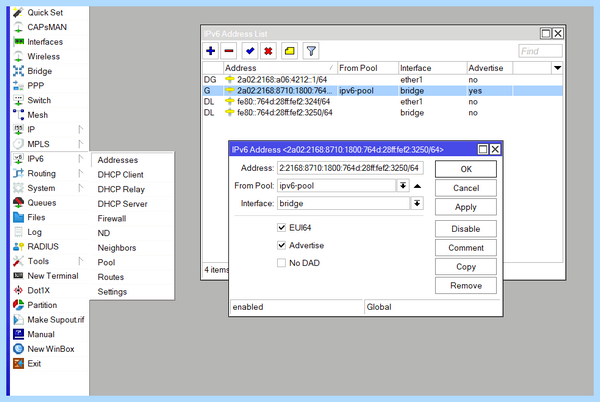Select the fe80::764d:28ff:fef2:324f/64 row
Image resolution: width=600 pixels, height=402 pixels.
[x=383, y=102]
